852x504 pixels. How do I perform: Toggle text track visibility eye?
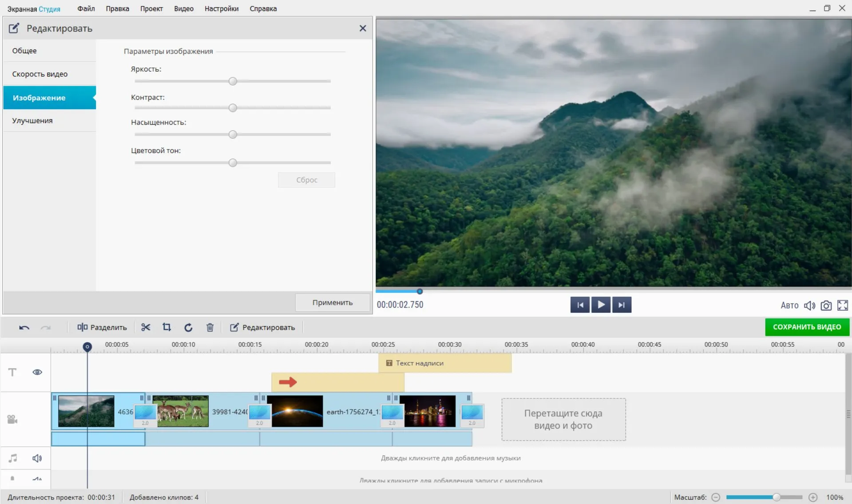pyautogui.click(x=37, y=372)
